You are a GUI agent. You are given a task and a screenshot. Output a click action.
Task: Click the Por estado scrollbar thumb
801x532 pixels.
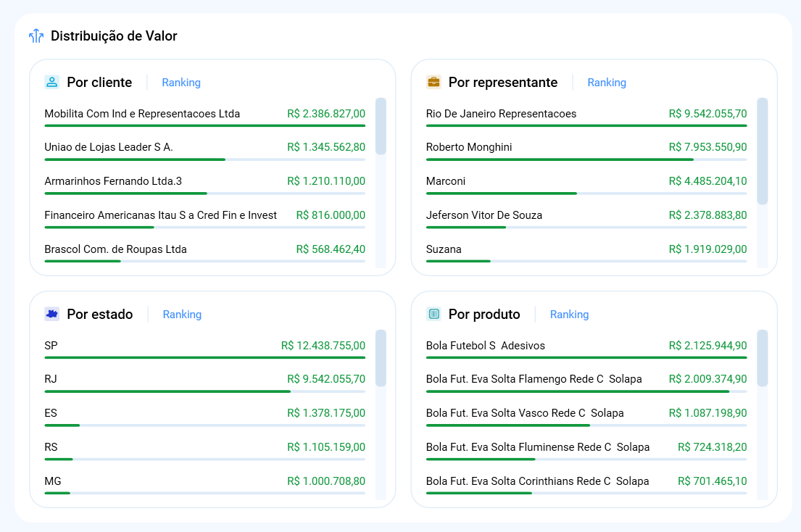(x=381, y=358)
